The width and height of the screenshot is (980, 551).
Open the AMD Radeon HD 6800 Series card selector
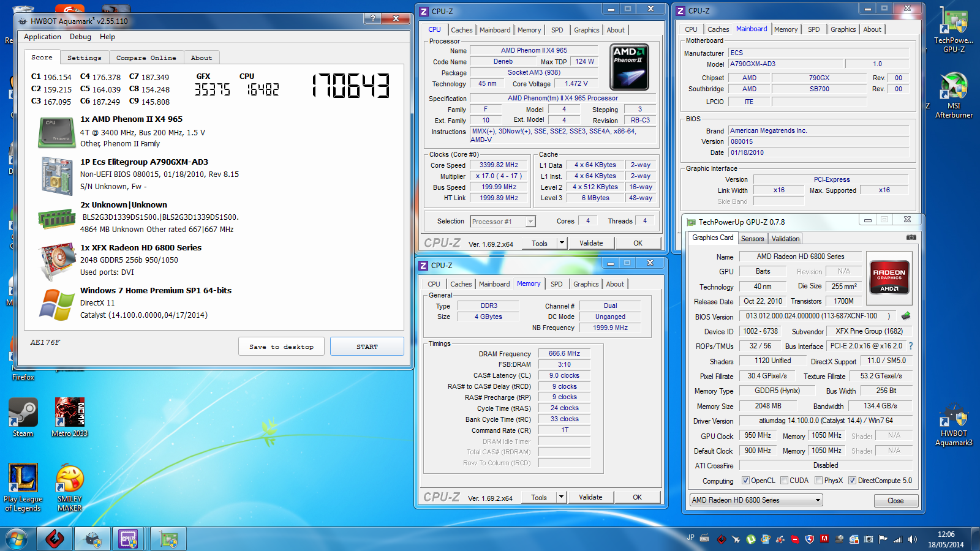coord(756,500)
